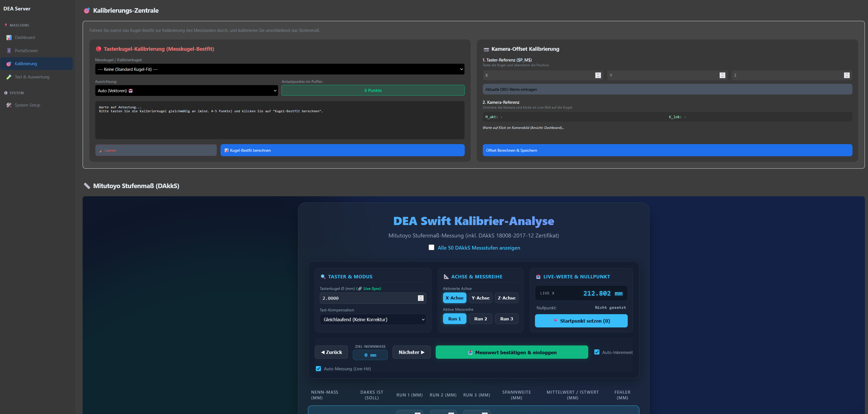This screenshot has height=414, width=868.
Task: Disable the Auto-Inkrement checkbox
Action: [597, 352]
